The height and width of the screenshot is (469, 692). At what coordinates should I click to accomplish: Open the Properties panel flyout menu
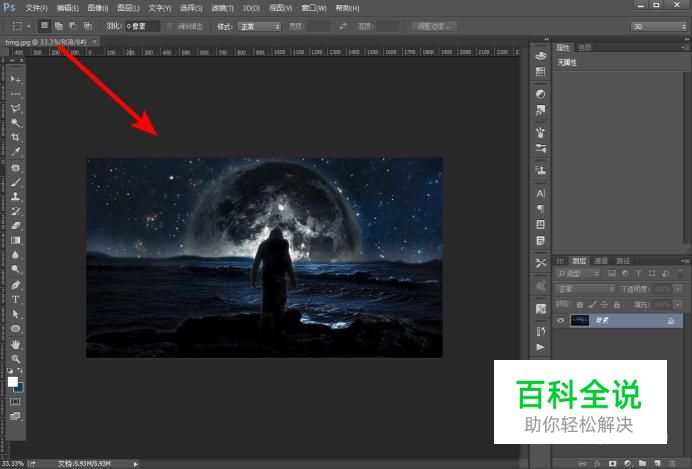tap(685, 47)
